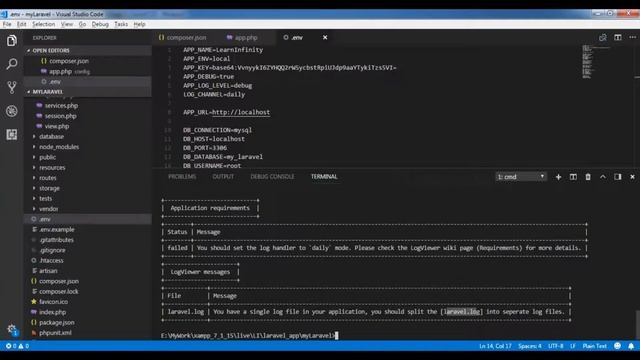Viewport: 640px width, 360px height.
Task: Click the LF line ending indicator
Action: click(573, 346)
